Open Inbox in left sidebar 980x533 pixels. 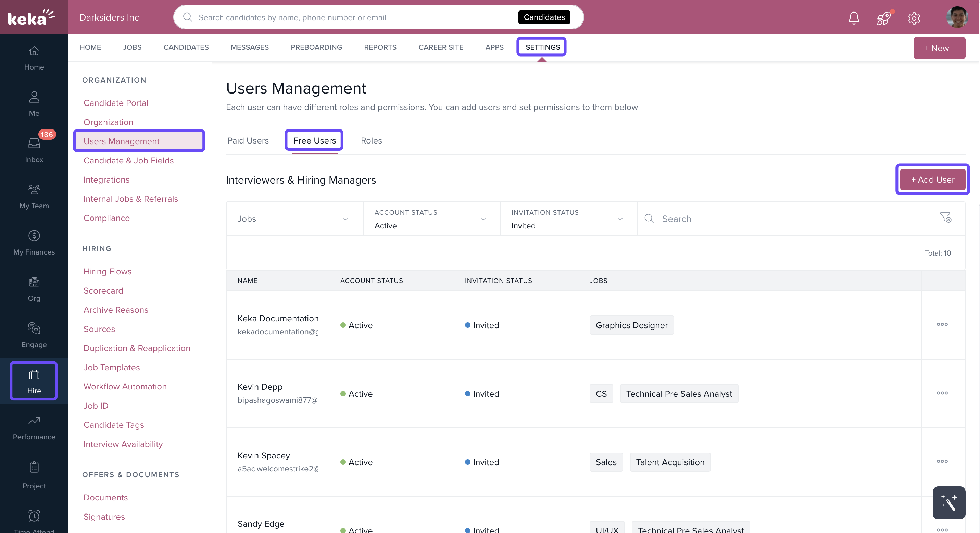coord(34,149)
